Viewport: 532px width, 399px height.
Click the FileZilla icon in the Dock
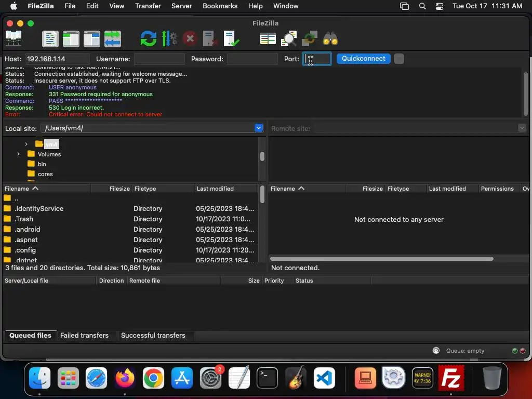[451, 378]
